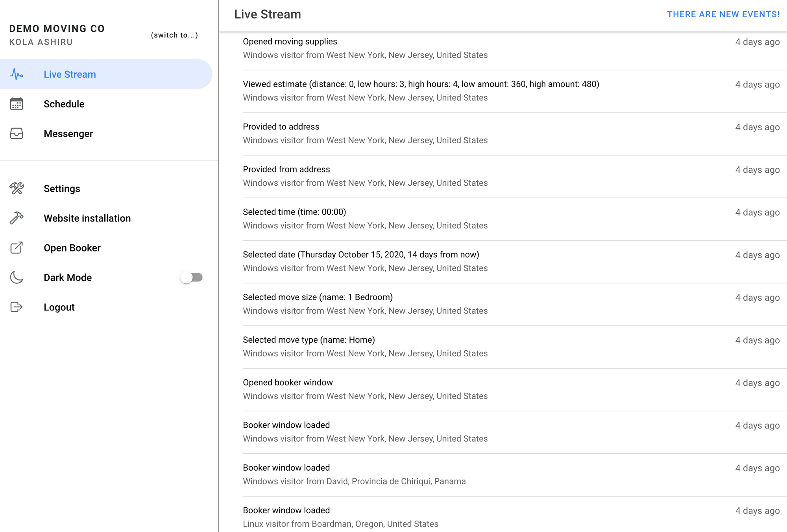
Task: Click the 'Opened moving supplies' event
Action: [290, 48]
